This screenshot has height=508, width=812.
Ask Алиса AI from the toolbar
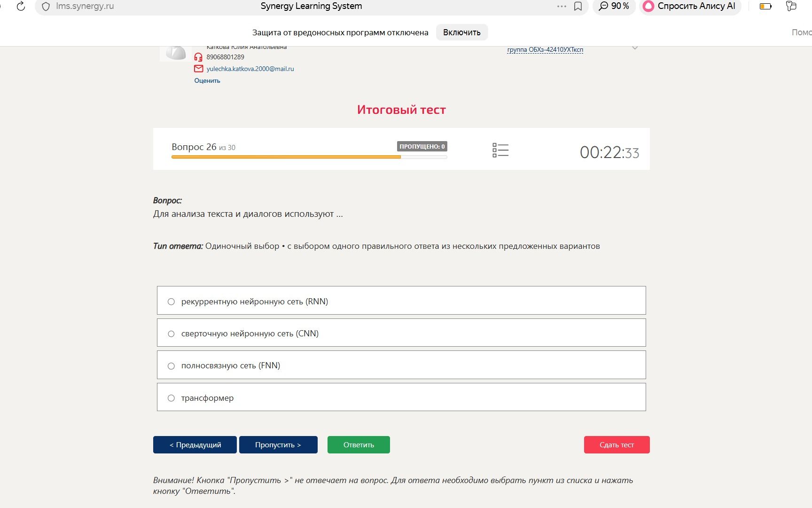[x=690, y=6]
